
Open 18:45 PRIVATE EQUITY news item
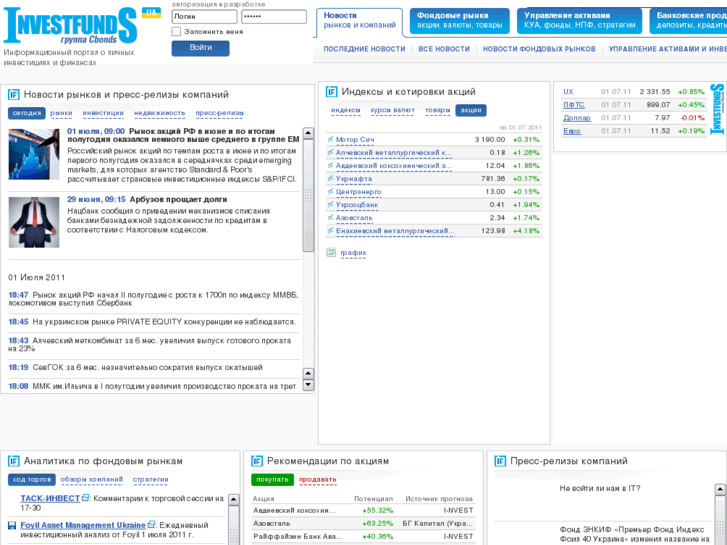point(164,322)
